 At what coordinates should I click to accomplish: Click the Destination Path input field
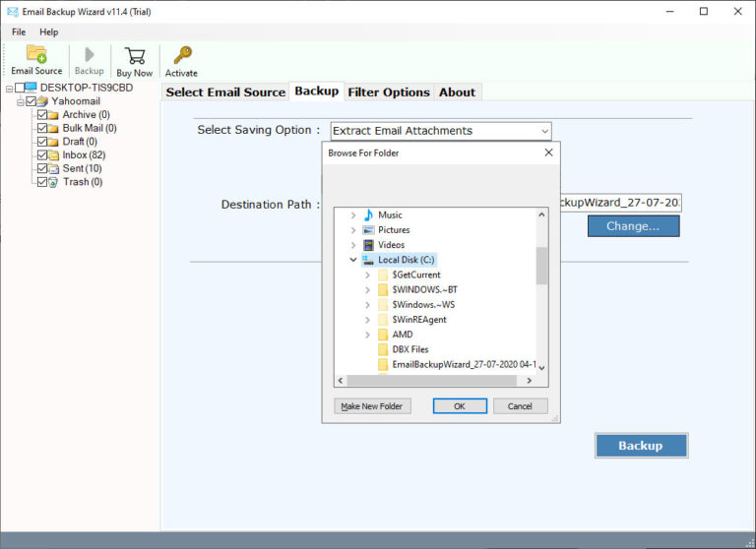click(620, 203)
